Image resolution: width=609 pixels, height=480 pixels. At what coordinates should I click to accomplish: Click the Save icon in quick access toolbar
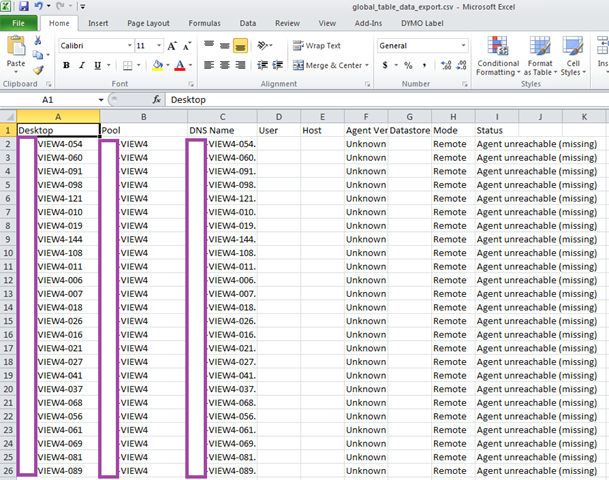click(23, 6)
